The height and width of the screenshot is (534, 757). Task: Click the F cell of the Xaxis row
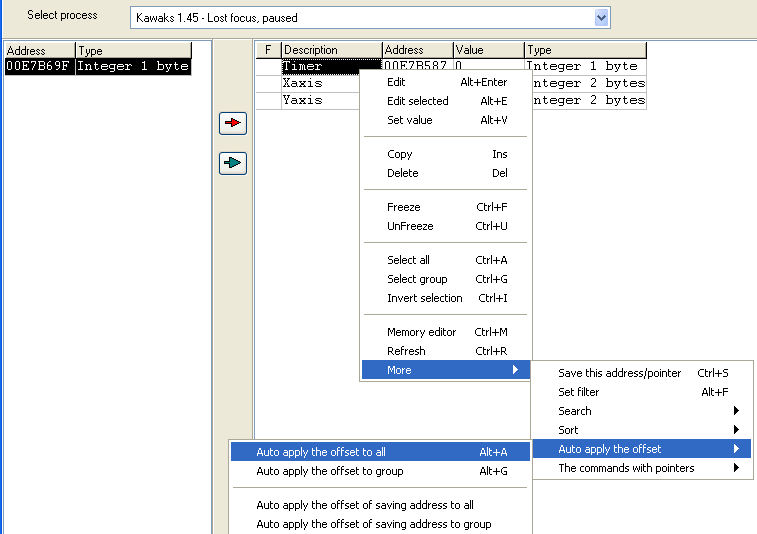coord(268,83)
